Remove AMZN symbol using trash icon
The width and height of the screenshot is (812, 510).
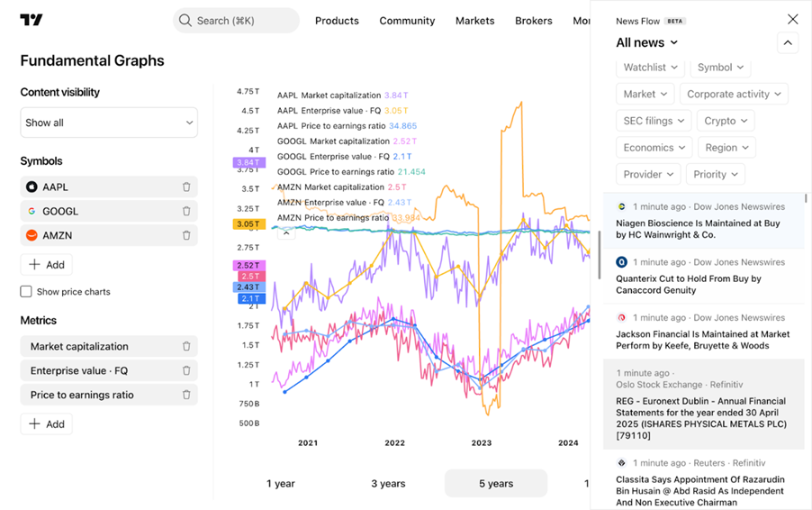tap(186, 235)
